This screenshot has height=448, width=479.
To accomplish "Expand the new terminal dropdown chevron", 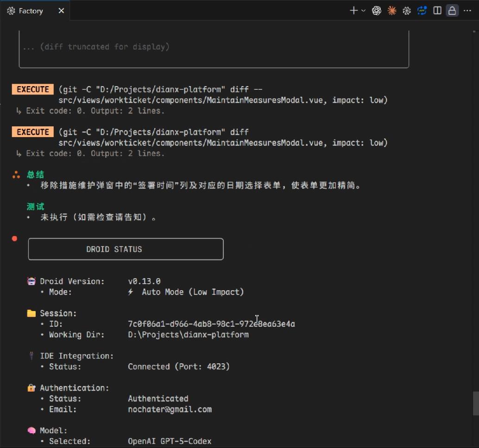I will [x=363, y=11].
